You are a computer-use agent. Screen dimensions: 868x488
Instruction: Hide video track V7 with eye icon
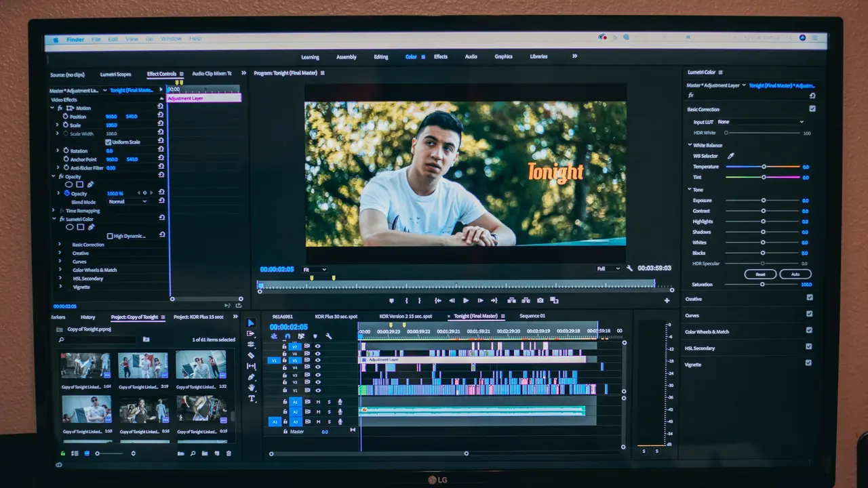(x=317, y=346)
